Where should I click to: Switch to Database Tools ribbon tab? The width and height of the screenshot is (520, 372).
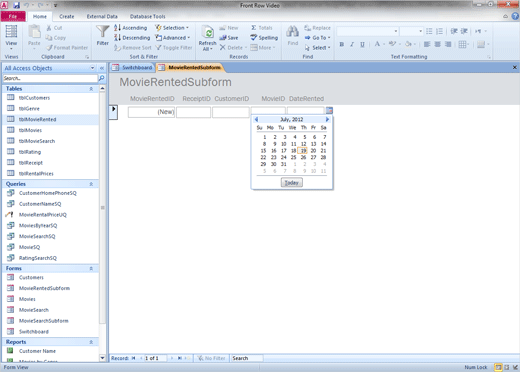tap(147, 16)
